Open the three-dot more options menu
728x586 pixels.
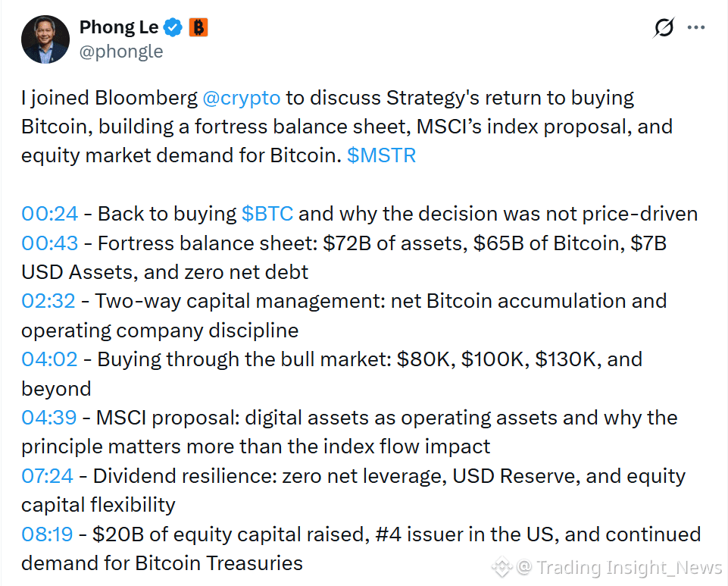click(x=696, y=27)
